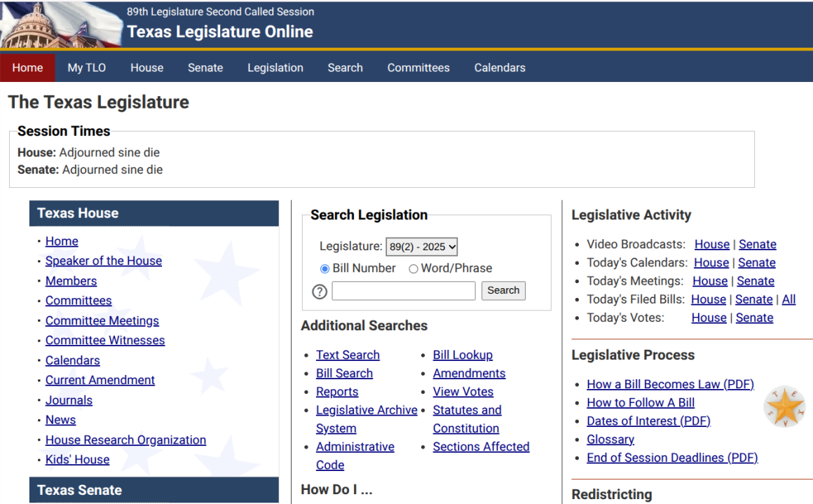Open End of Session Deadlines PDF
Screen dimensions: 813x504
[673, 458]
